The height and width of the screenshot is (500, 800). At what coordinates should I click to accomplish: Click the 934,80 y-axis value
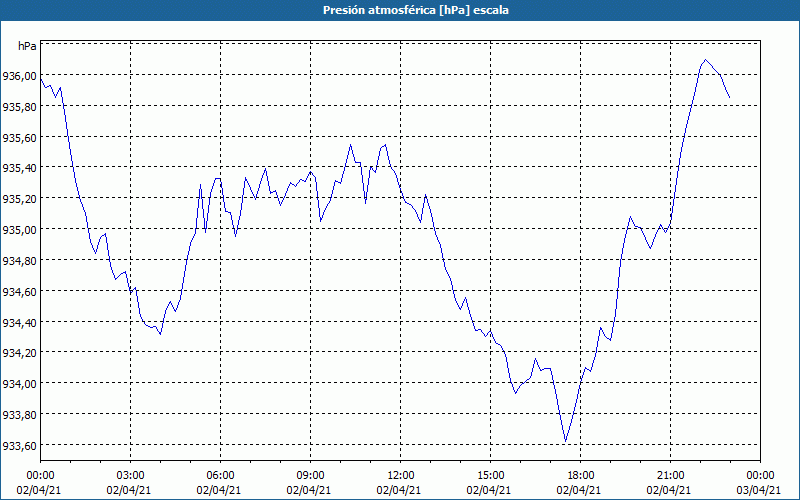click(x=19, y=260)
